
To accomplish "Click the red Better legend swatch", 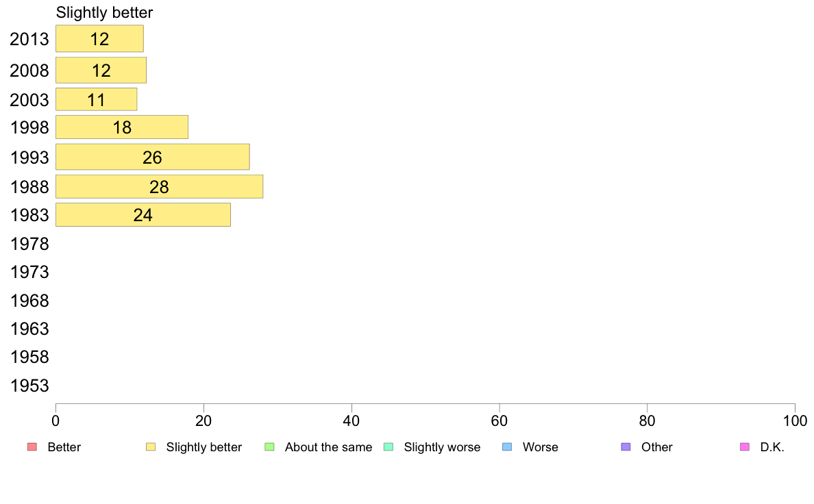I will (32, 447).
